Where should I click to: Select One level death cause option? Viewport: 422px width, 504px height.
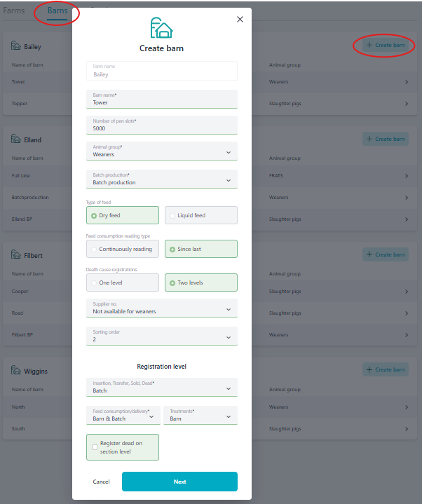(x=123, y=282)
